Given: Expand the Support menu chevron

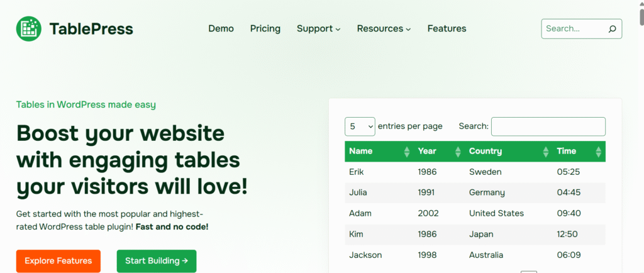Looking at the screenshot, I should tap(338, 30).
